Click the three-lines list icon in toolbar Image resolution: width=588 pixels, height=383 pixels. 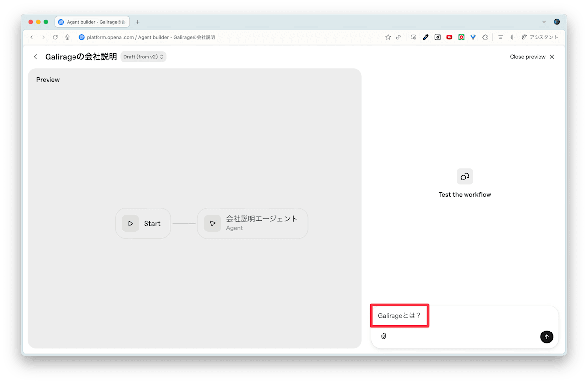click(x=500, y=37)
